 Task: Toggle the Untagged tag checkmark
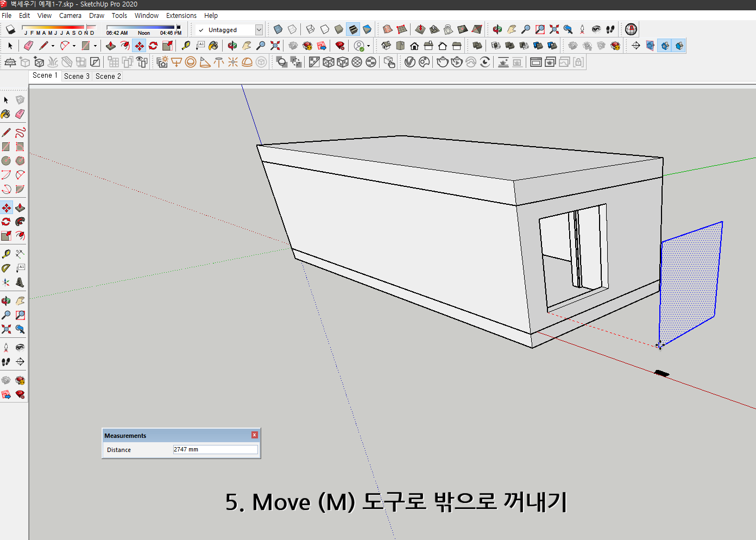click(201, 30)
